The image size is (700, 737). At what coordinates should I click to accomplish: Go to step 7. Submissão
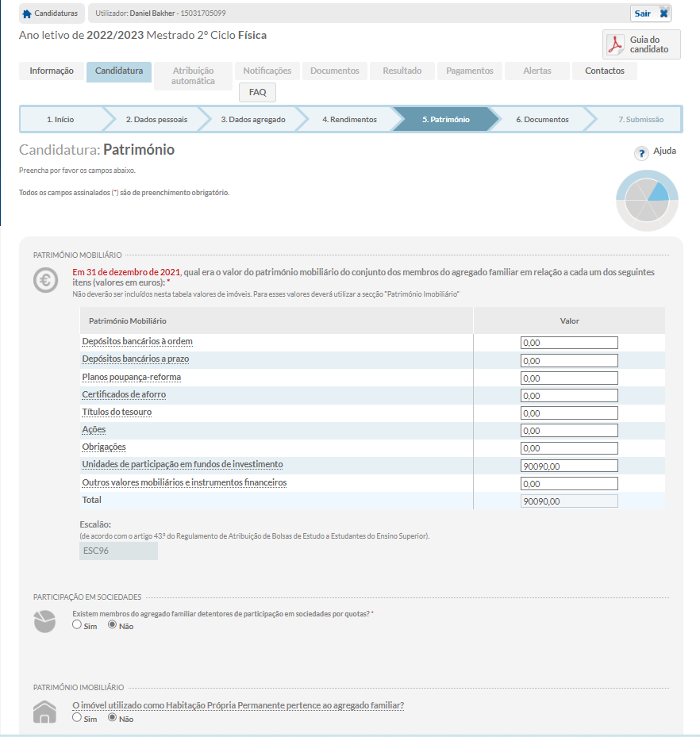[x=640, y=119]
